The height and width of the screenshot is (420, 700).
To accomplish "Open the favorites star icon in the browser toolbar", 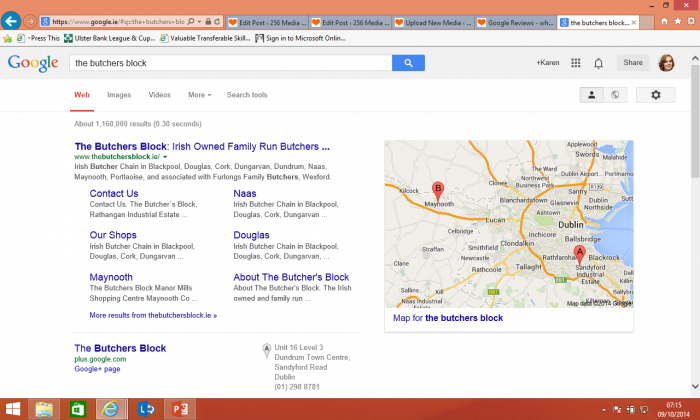I will tap(678, 21).
